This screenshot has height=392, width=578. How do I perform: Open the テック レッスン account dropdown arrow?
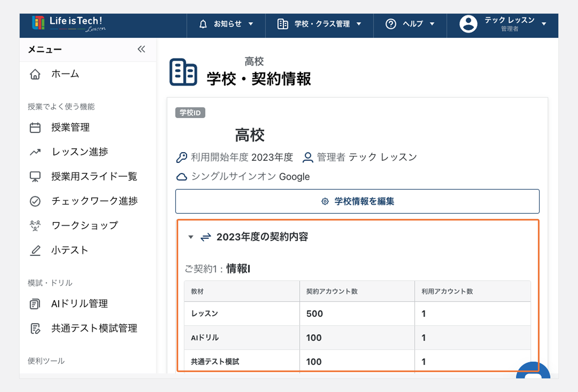pos(544,24)
